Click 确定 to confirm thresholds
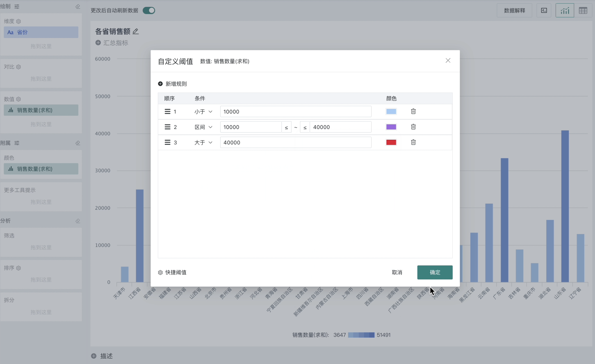Screen dimensions: 595x364 435,272
